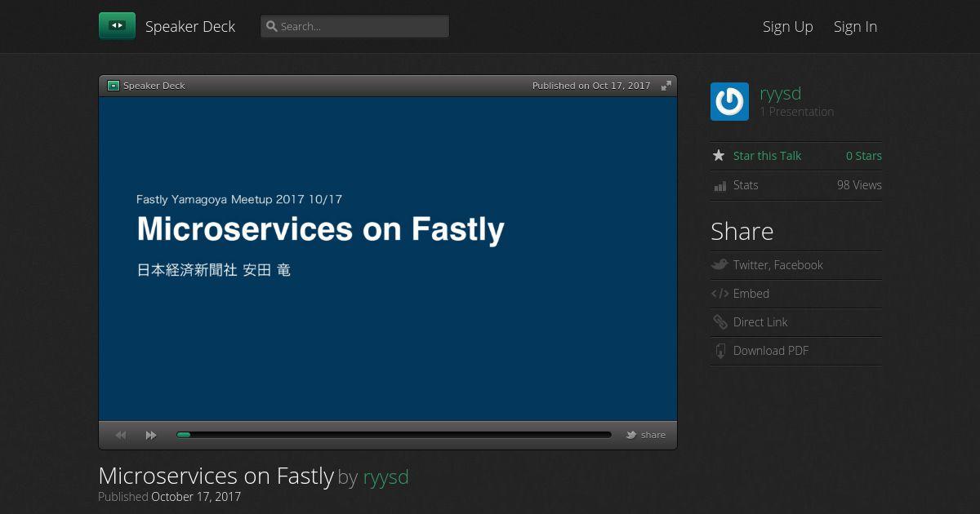Image resolution: width=980 pixels, height=514 pixels.
Task: Click the Twitter bird icon beside share
Action: 631,435
